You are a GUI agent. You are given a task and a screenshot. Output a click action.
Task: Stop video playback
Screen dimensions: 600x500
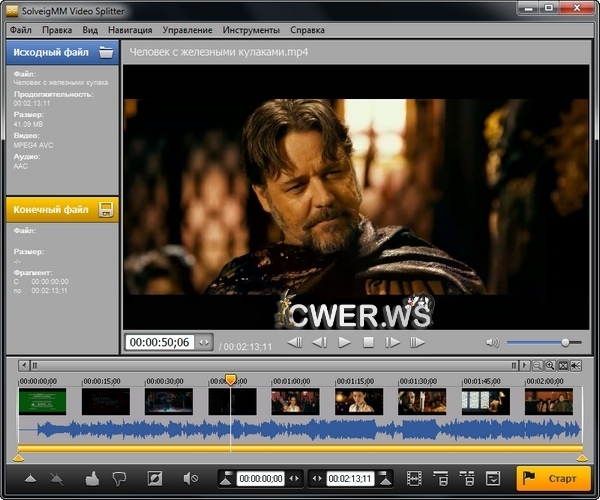[368, 342]
